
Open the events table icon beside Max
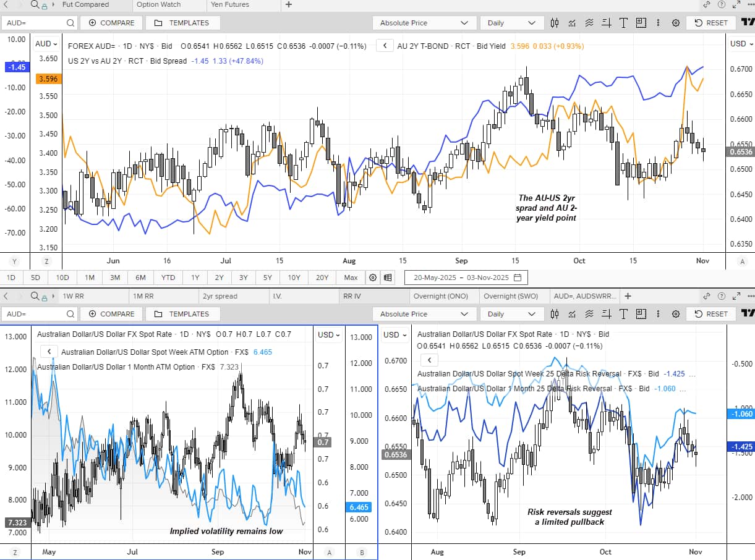388,278
